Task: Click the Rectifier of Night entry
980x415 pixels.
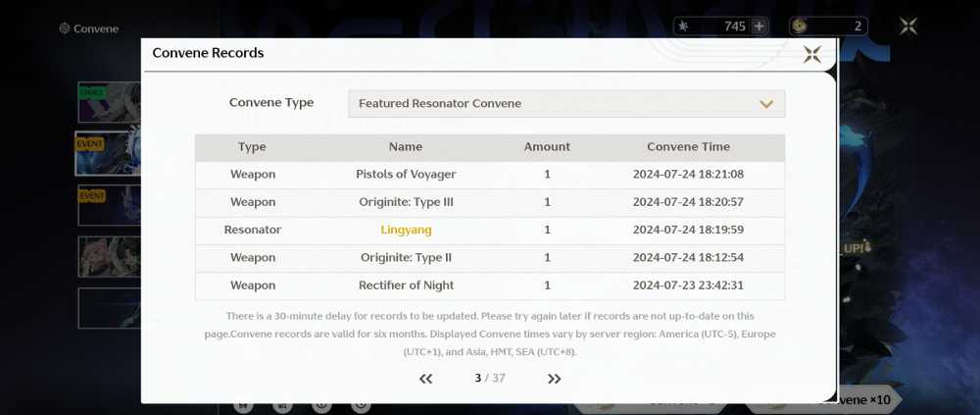Action: point(407,285)
